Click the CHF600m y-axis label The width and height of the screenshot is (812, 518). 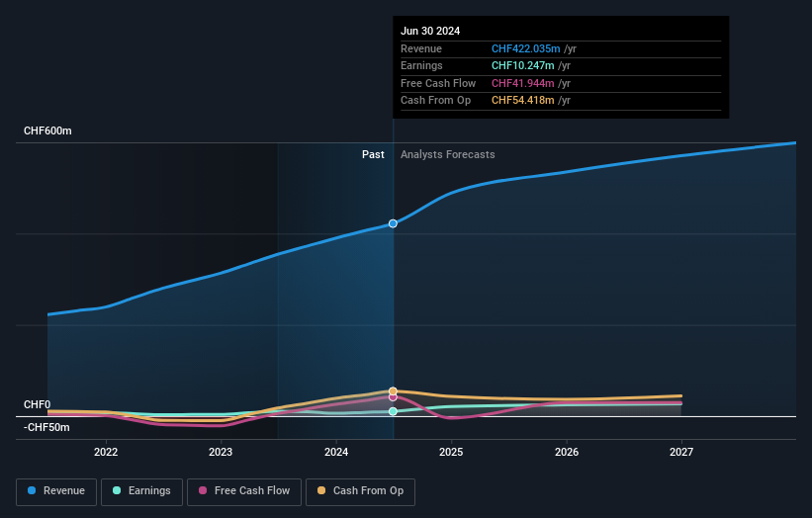[47, 130]
